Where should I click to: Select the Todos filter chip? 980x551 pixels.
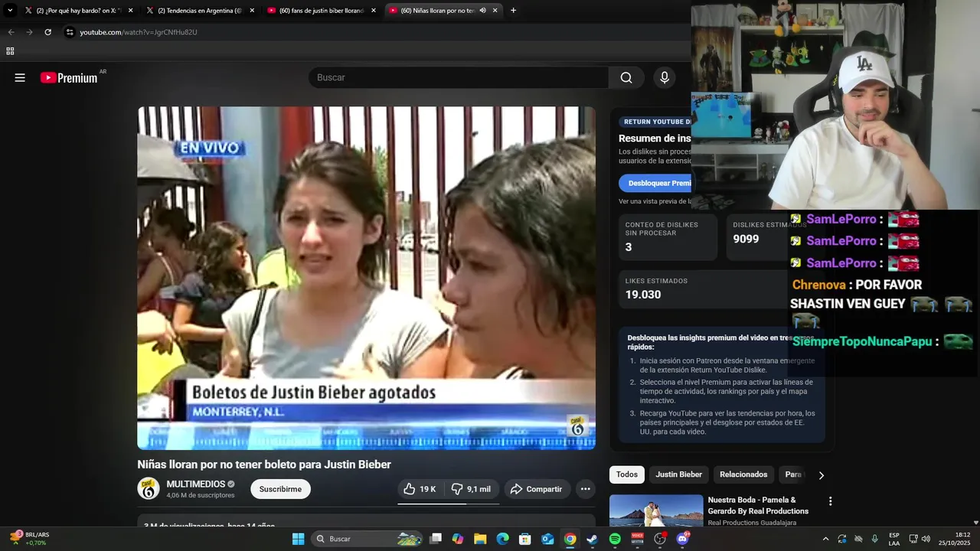pyautogui.click(x=627, y=474)
